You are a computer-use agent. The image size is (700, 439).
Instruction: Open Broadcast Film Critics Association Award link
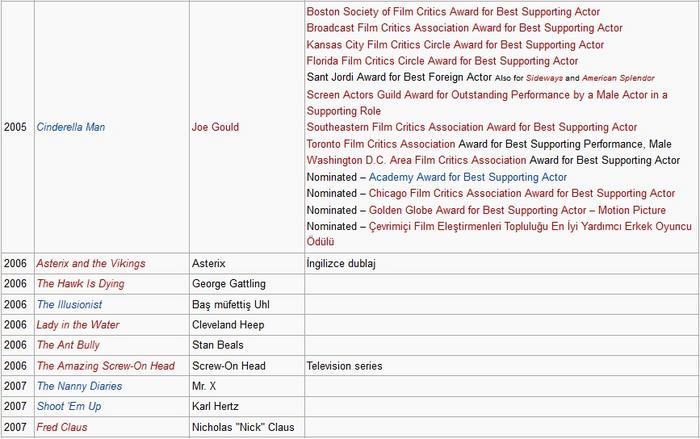pos(464,28)
